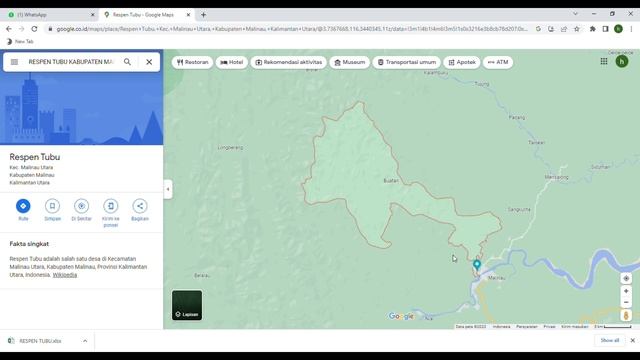Click the Sangkurna label on the map
This screenshot has height=360, width=640.
[519, 210]
